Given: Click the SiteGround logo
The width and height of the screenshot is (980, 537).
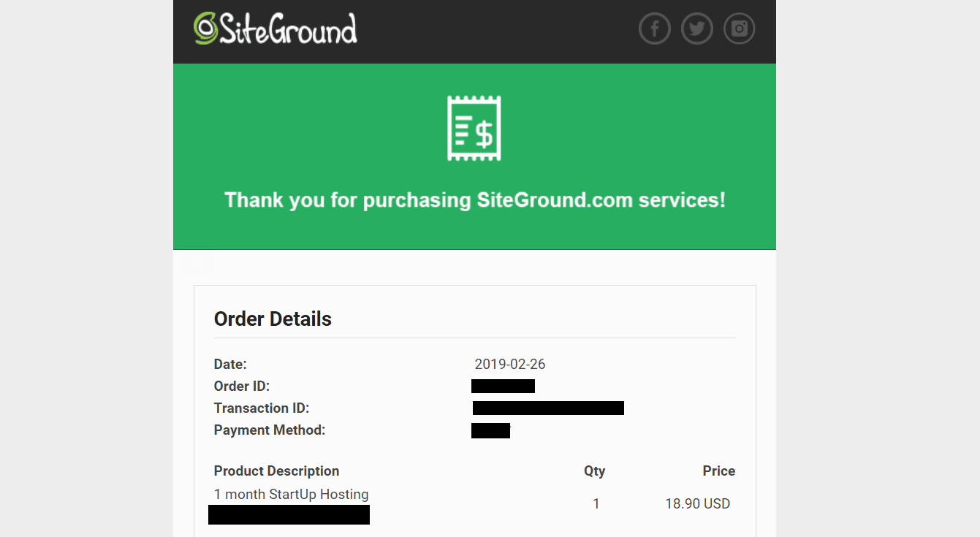Looking at the screenshot, I should coord(276,28).
